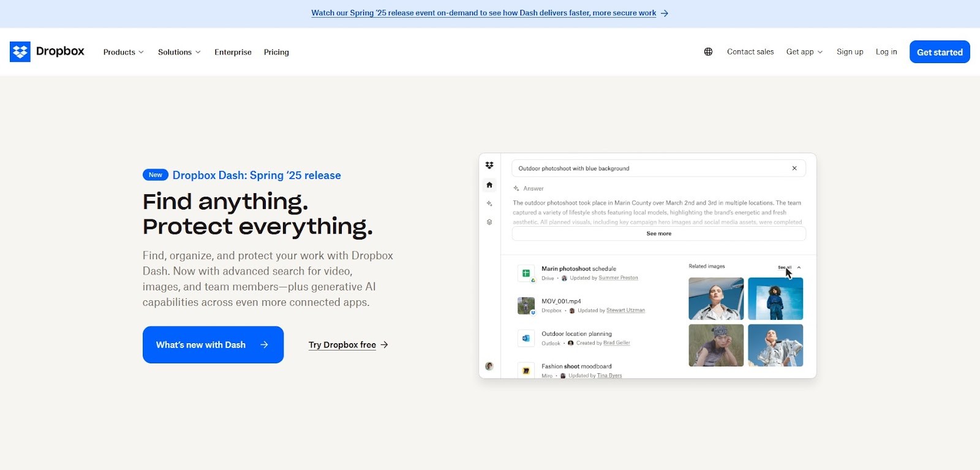Click the Google Sheets icon for Marin photoshoot schedule
This screenshot has width=980, height=470.
[526, 273]
